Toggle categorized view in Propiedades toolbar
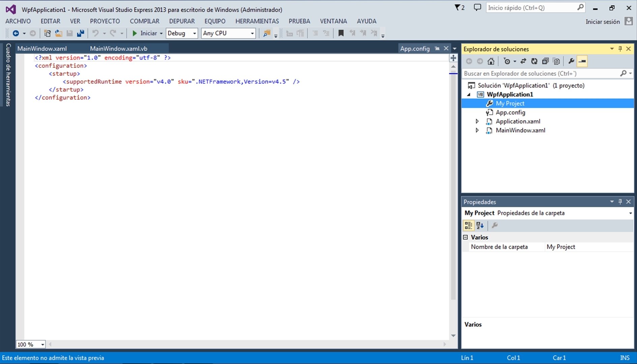 468,225
